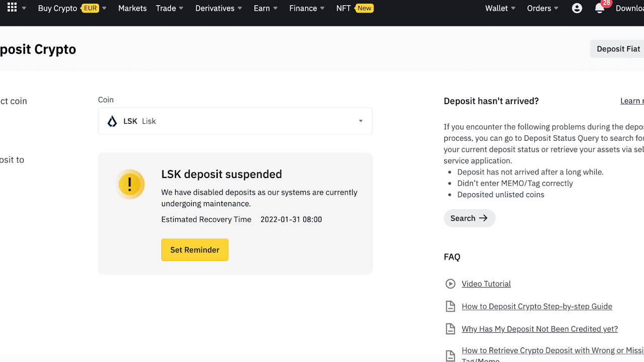This screenshot has height=362, width=644.
Task: Click the FAQ heading
Action: [452, 257]
